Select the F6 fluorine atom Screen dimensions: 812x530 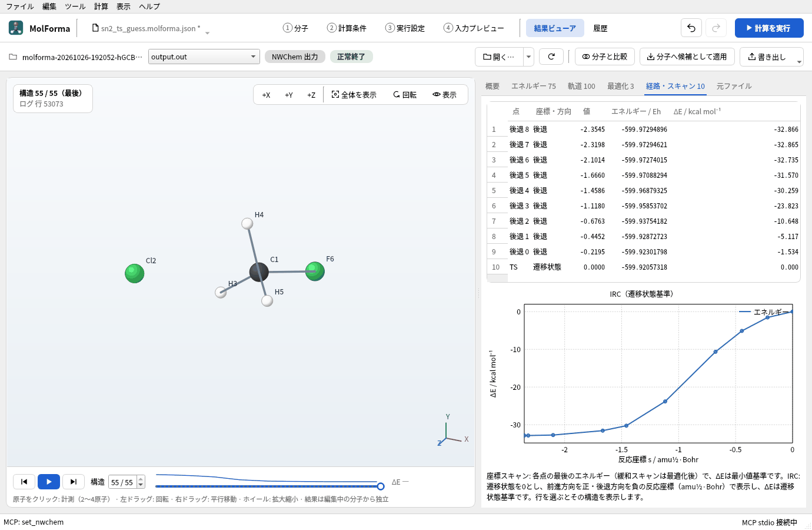click(315, 271)
